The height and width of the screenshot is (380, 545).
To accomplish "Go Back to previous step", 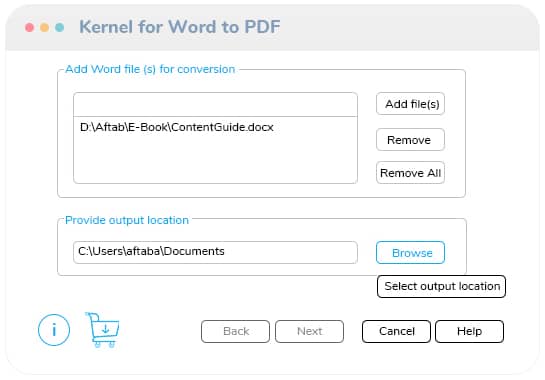I will [235, 331].
